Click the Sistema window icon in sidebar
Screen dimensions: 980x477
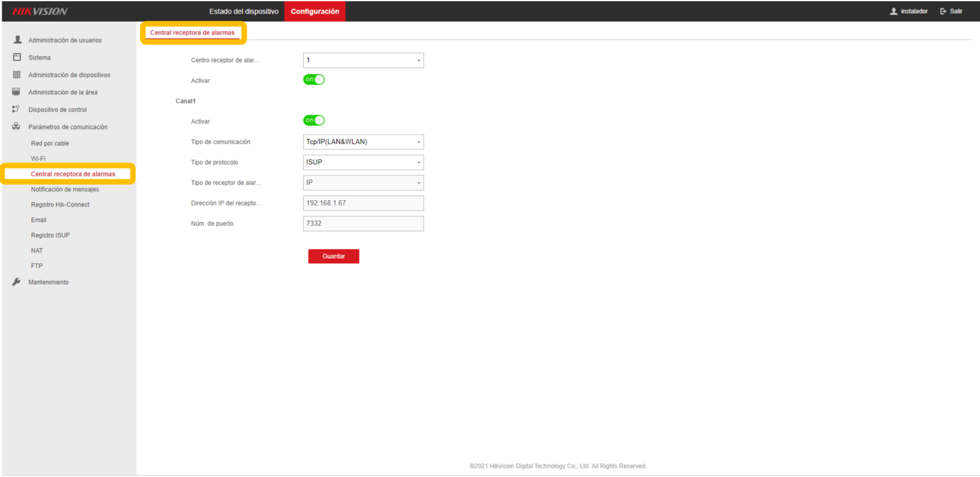pyautogui.click(x=17, y=57)
